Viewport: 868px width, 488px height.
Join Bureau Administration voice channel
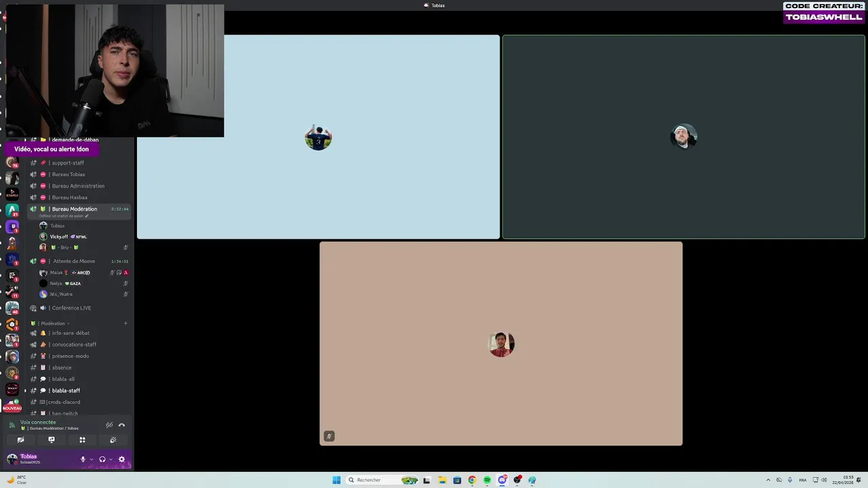coord(79,186)
